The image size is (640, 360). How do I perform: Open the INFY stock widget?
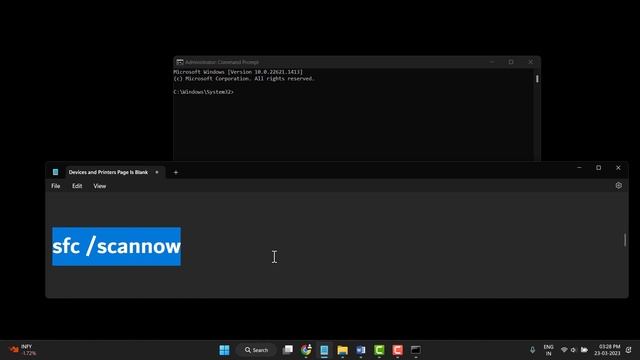pyautogui.click(x=22, y=350)
